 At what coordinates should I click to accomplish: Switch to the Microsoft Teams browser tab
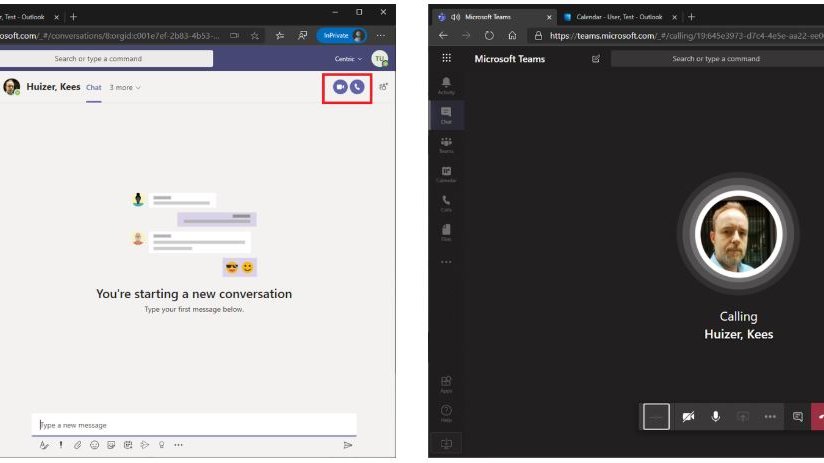pyautogui.click(x=494, y=17)
